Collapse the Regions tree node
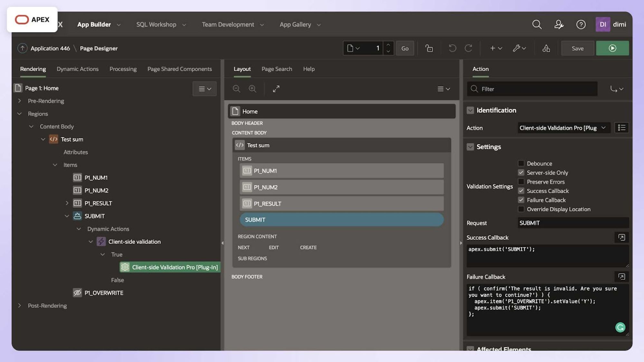The height and width of the screenshot is (362, 644). tap(19, 114)
